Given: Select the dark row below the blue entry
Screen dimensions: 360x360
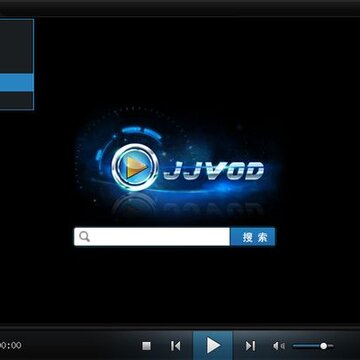Looking at the screenshot, I should coord(17,100).
